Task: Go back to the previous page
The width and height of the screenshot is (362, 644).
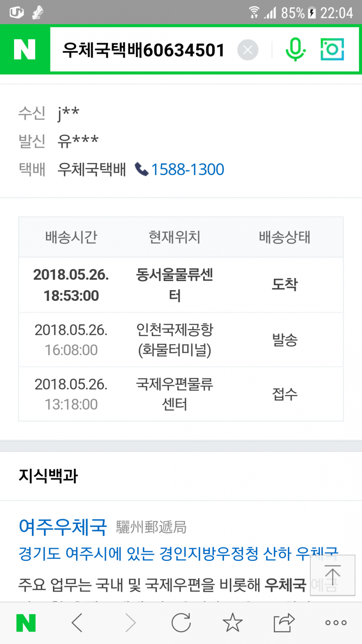Action: 77,622
